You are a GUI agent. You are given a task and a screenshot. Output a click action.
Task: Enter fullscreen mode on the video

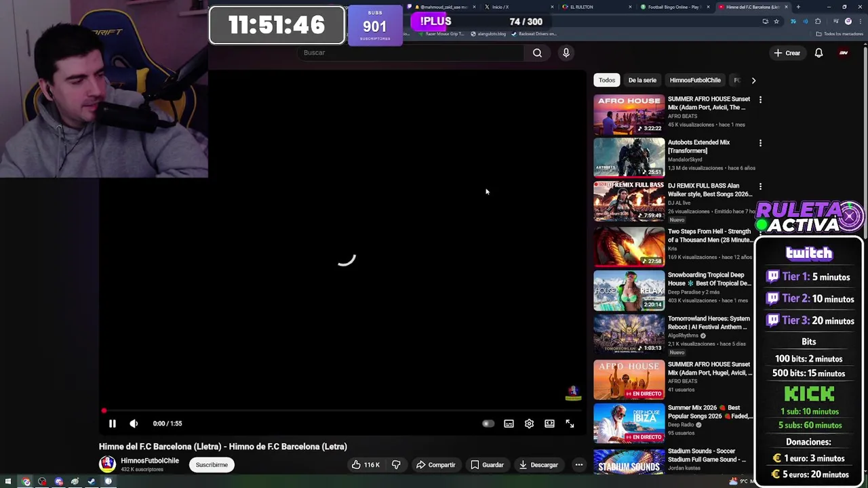coord(570,424)
